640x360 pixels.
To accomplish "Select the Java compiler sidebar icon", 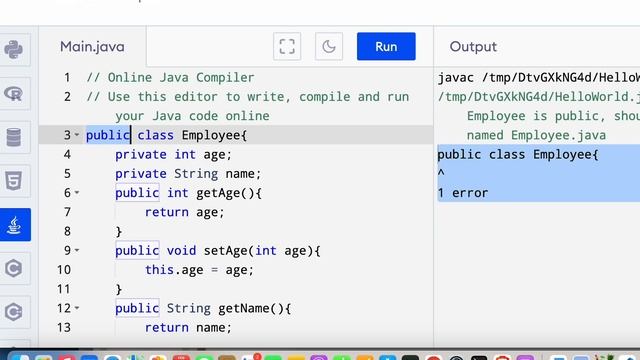I will coord(15,224).
